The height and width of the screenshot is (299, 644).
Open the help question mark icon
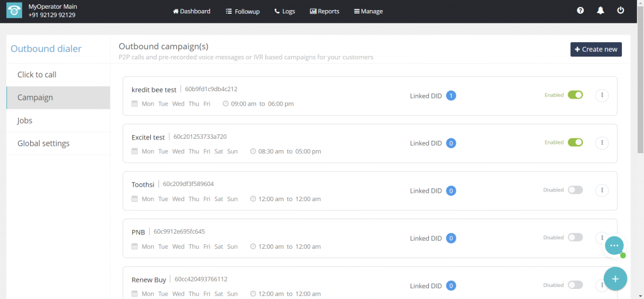(x=580, y=11)
